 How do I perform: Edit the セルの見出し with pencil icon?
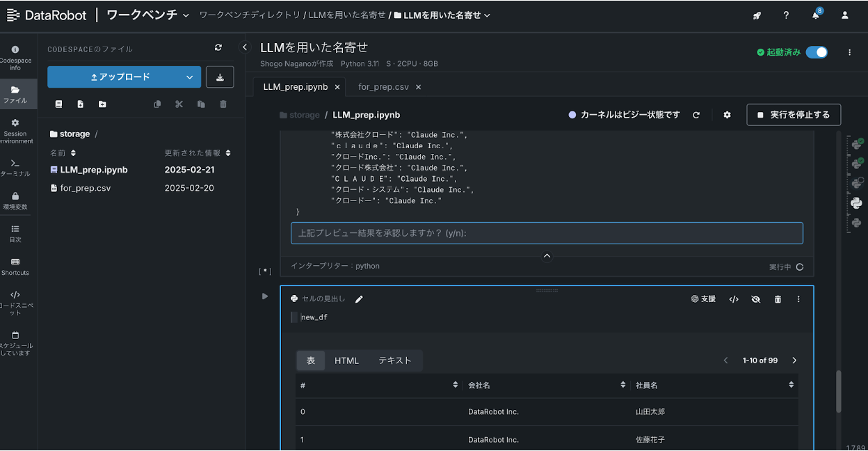coord(359,299)
